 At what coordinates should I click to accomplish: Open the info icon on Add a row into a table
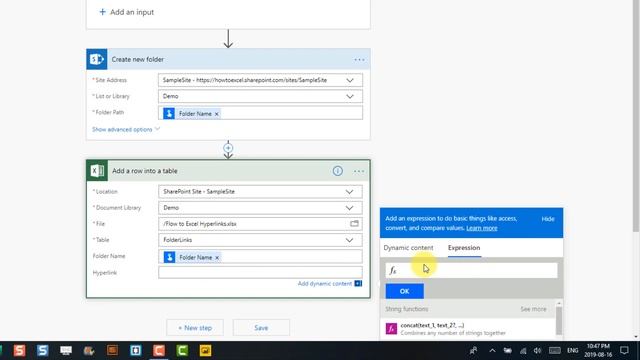point(338,171)
